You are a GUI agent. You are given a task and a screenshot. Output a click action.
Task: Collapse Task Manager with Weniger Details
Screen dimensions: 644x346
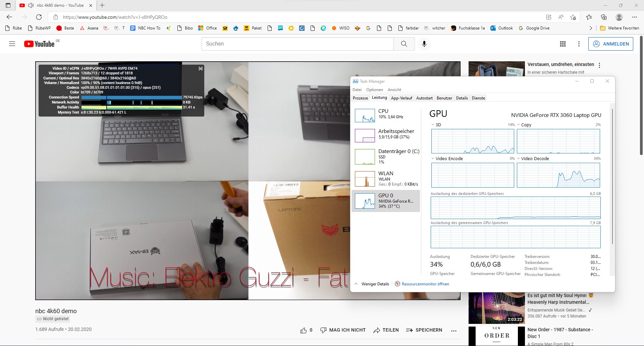(372, 284)
